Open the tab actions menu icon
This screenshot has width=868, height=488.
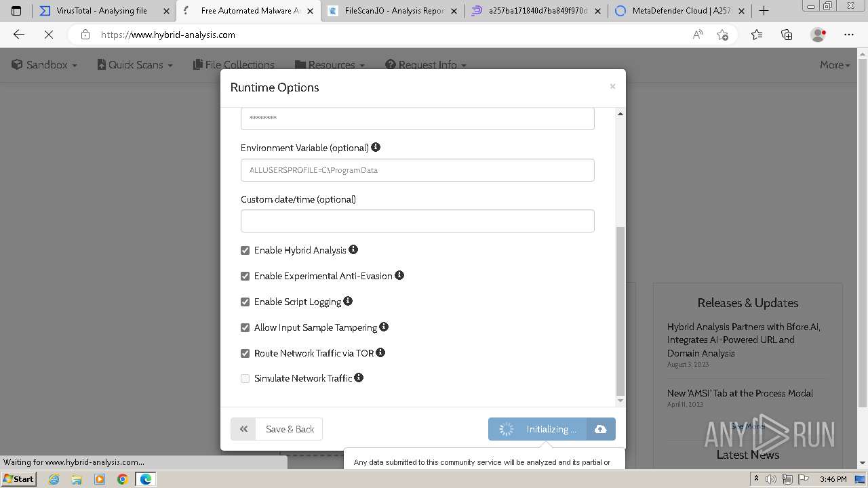(16, 11)
